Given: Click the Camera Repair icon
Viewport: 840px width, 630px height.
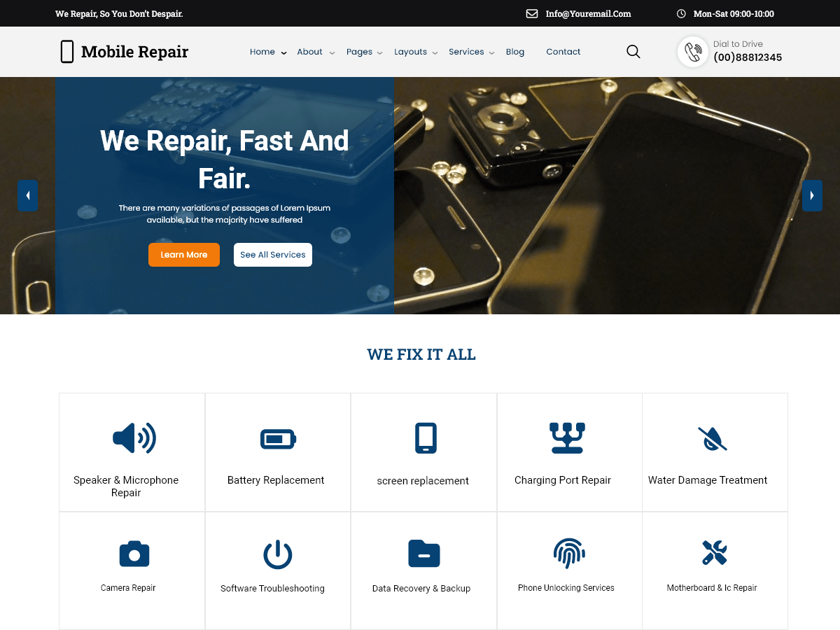Looking at the screenshot, I should tap(134, 554).
